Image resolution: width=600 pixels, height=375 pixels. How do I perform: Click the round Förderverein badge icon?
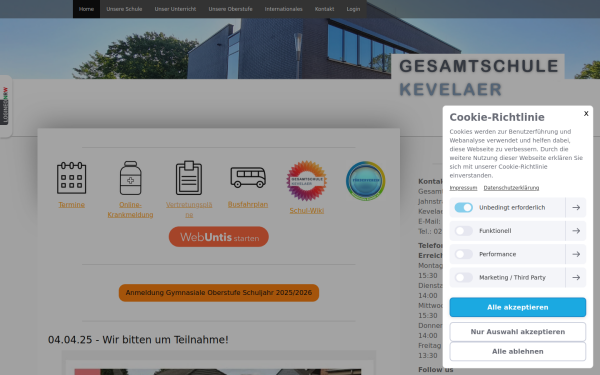(x=365, y=181)
